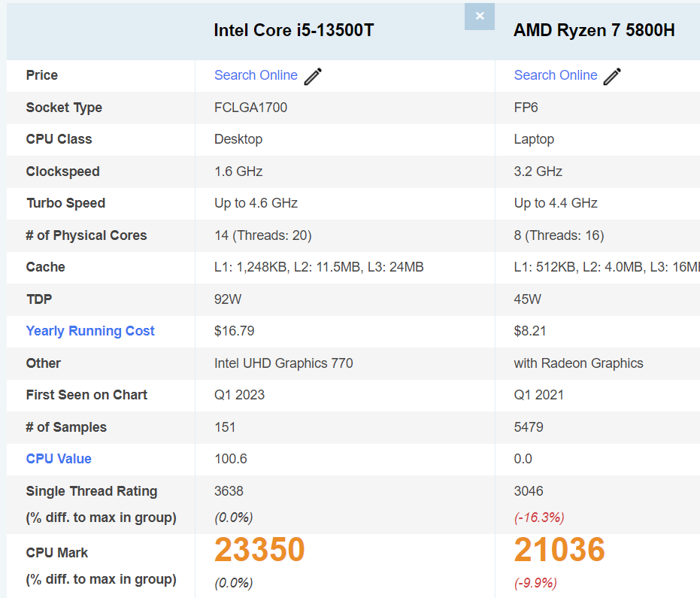The image size is (700, 598).
Task: Click the $16.79 yearly running cost value
Action: 235,331
